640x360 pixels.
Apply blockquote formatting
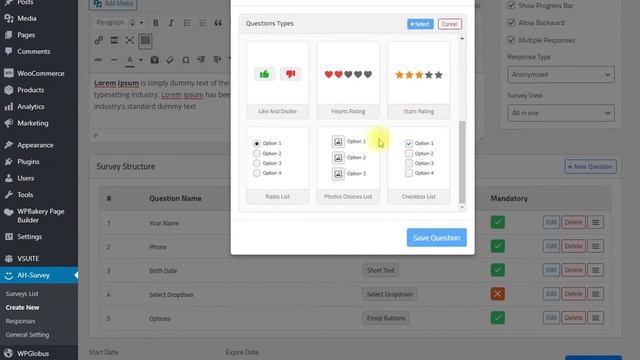[218, 23]
